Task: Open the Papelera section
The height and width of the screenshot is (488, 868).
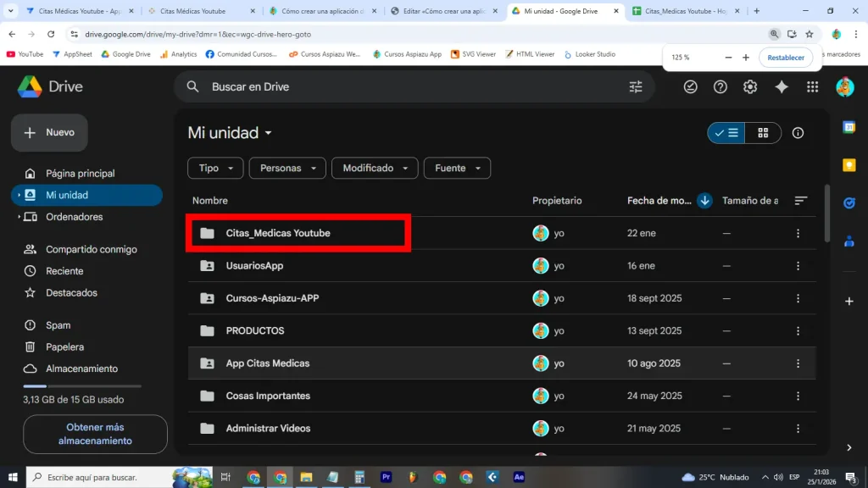Action: pos(64,347)
